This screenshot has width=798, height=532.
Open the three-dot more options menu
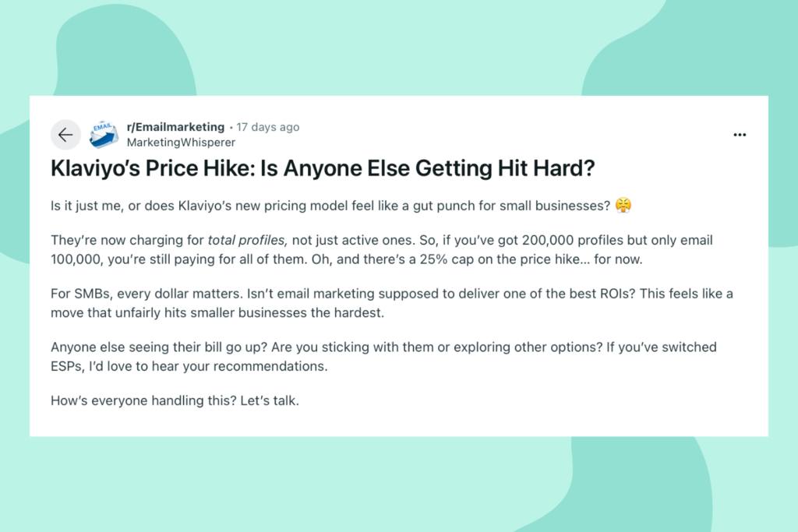pos(740,135)
